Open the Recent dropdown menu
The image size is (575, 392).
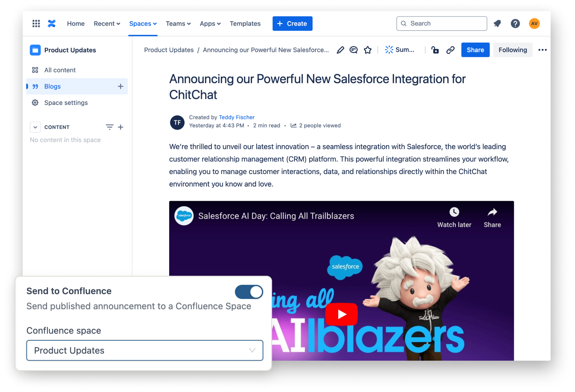pyautogui.click(x=107, y=23)
